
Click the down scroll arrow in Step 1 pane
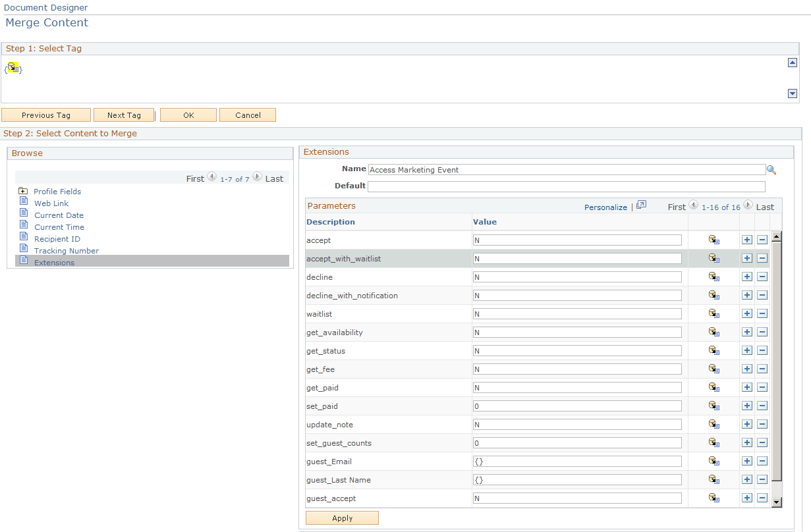pos(793,93)
